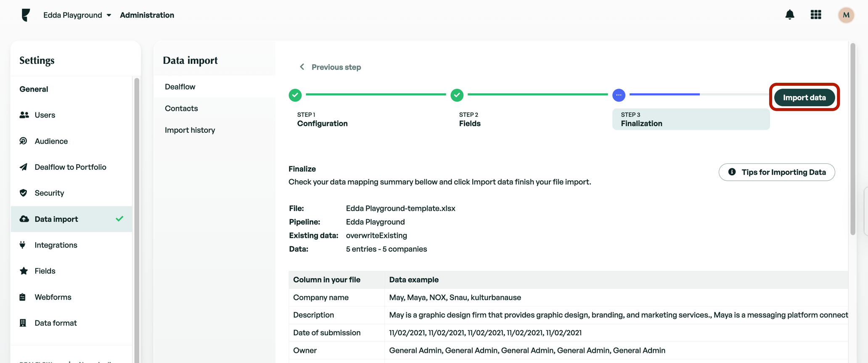Open Webforms settings
The image size is (868, 363).
coord(71,297)
